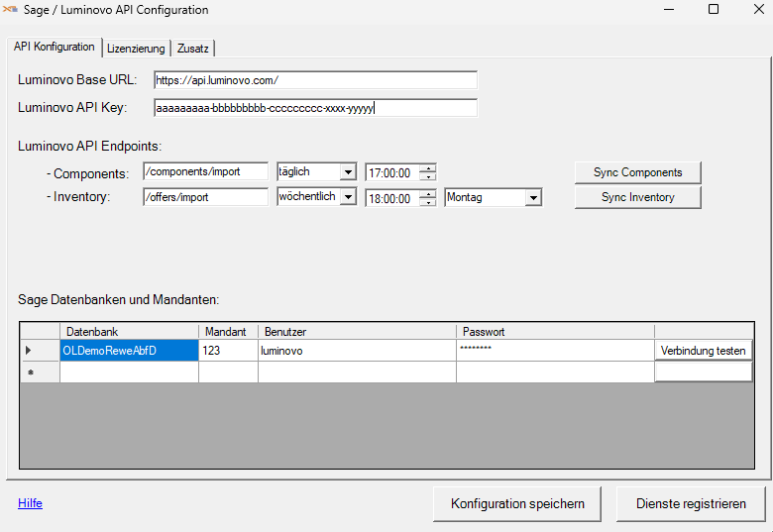Click Konfiguration speichern
773x532 pixels.
[516, 503]
